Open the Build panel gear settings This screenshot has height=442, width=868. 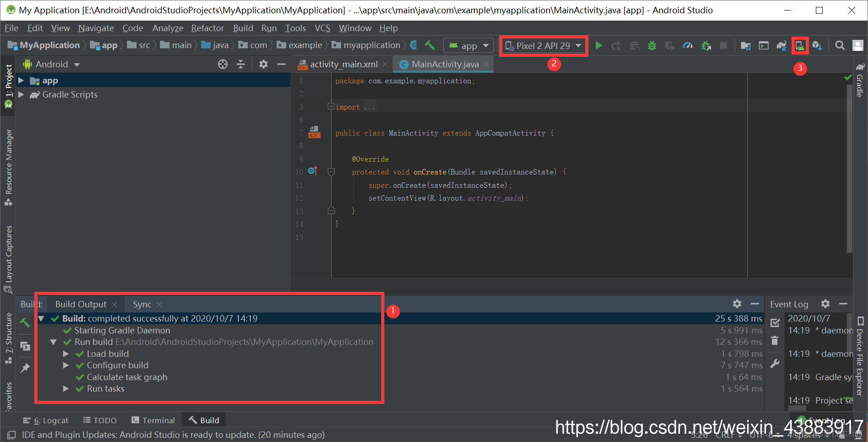737,304
